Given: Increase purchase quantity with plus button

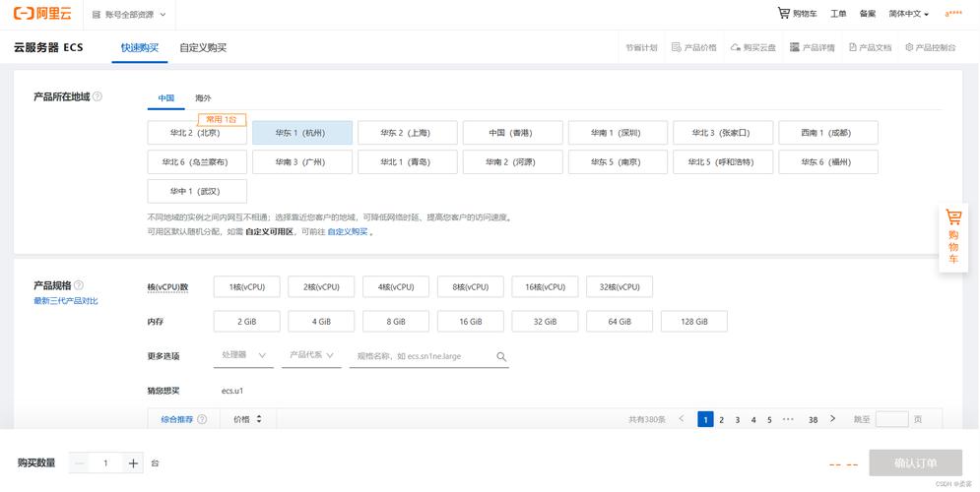Looking at the screenshot, I should pos(133,463).
